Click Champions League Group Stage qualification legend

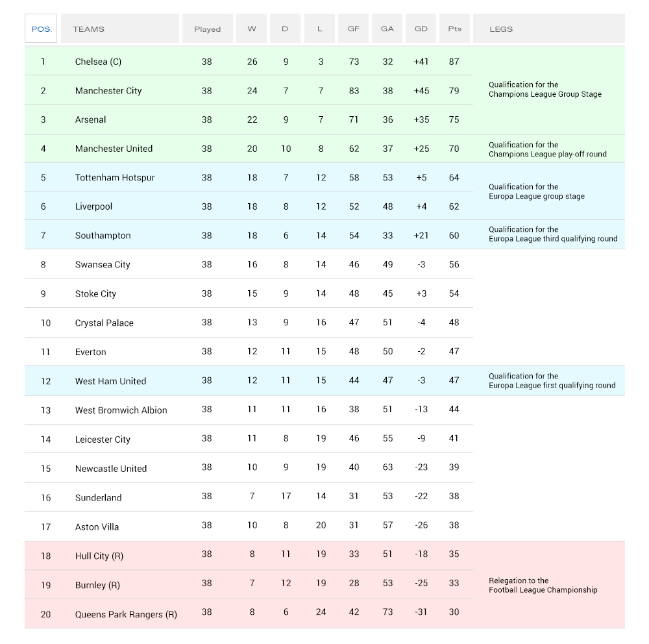coord(545,90)
